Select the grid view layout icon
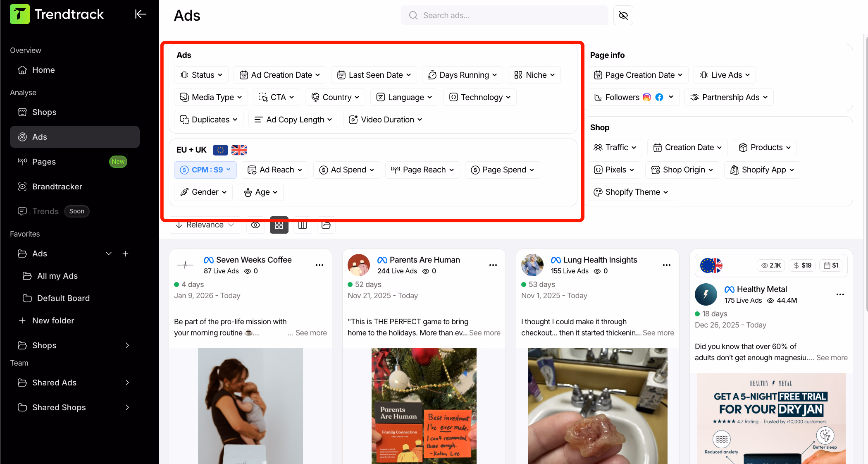Screen dimensions: 868x464 click(x=279, y=225)
